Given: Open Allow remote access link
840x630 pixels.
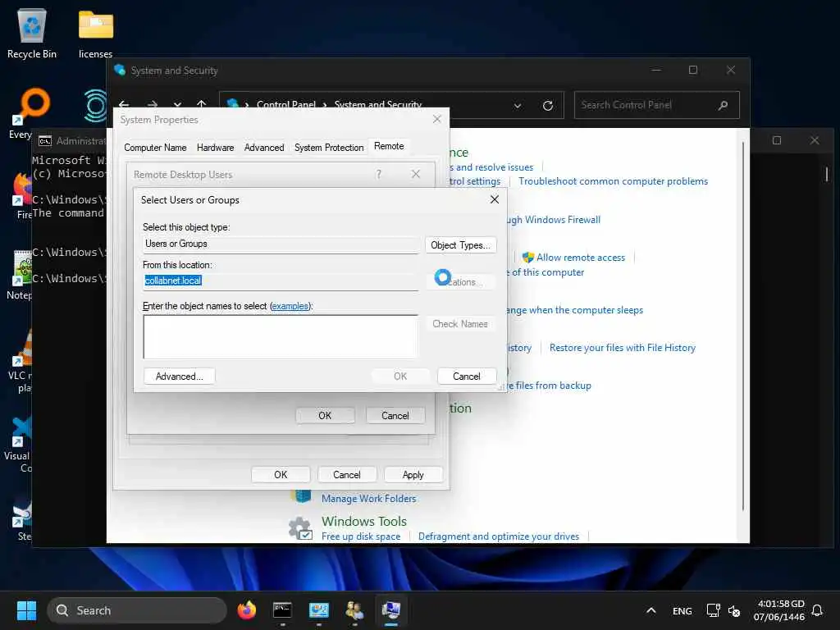Looking at the screenshot, I should 581,257.
